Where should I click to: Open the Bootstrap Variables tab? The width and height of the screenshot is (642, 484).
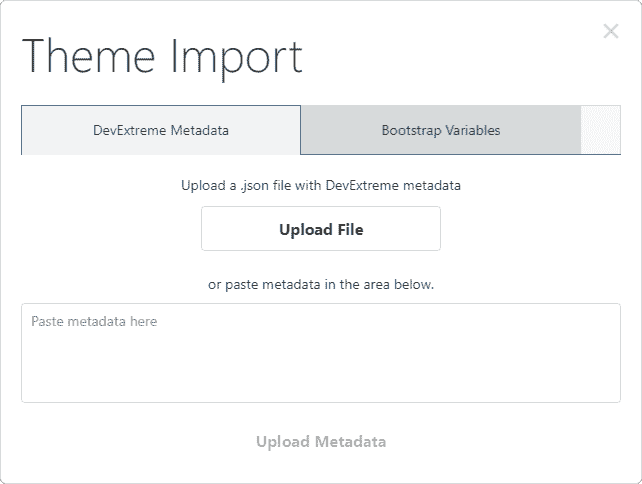[x=441, y=130]
